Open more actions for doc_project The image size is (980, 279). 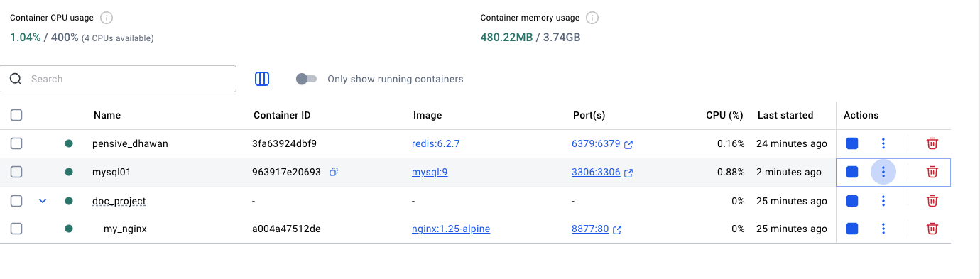883,201
